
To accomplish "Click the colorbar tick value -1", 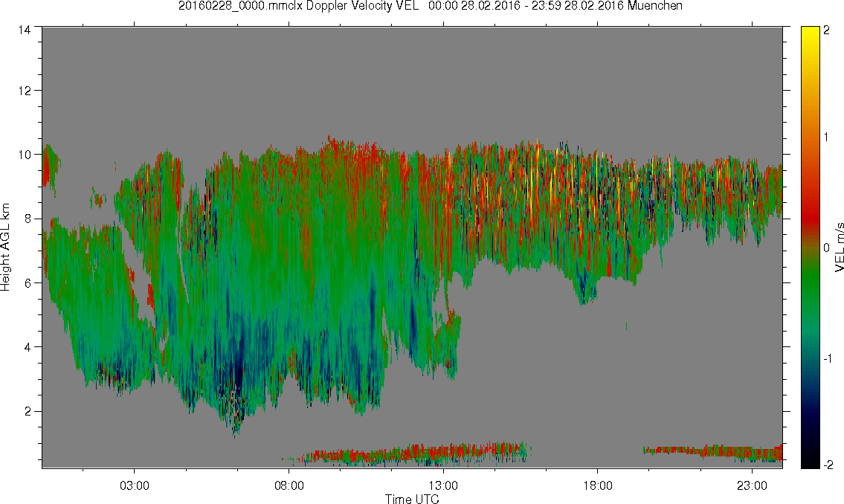I will (828, 359).
